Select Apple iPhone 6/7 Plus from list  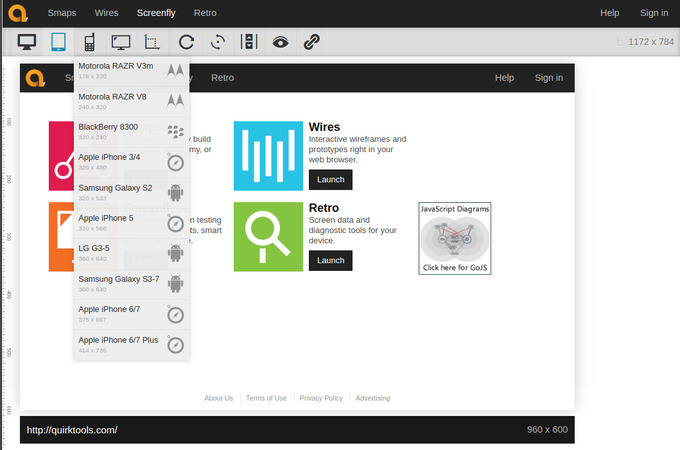click(x=132, y=345)
